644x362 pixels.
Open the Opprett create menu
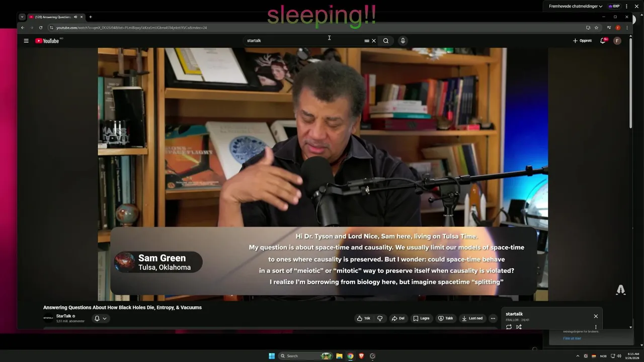[x=582, y=41]
